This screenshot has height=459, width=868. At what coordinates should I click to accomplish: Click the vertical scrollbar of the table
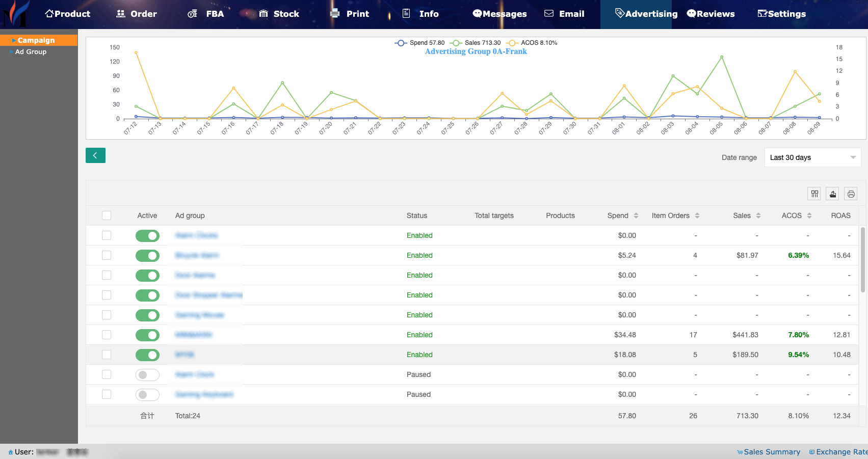pyautogui.click(x=862, y=260)
